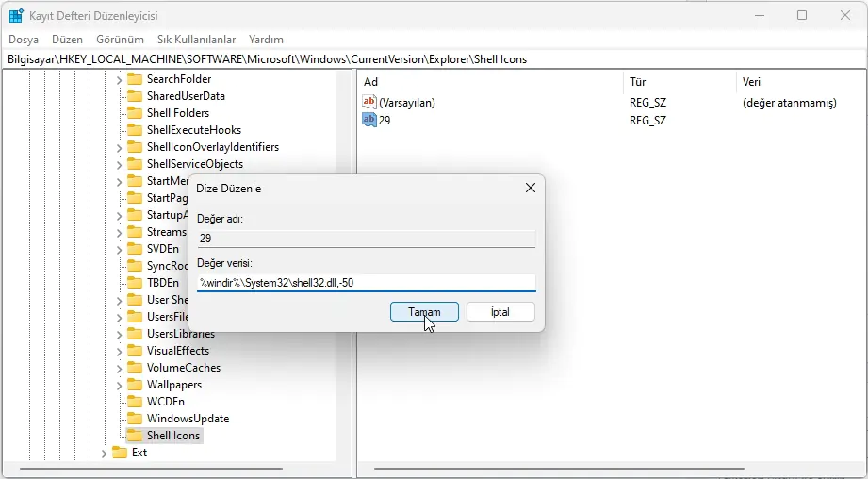Click the registry path address bar
This screenshot has width=868, height=479.
434,59
